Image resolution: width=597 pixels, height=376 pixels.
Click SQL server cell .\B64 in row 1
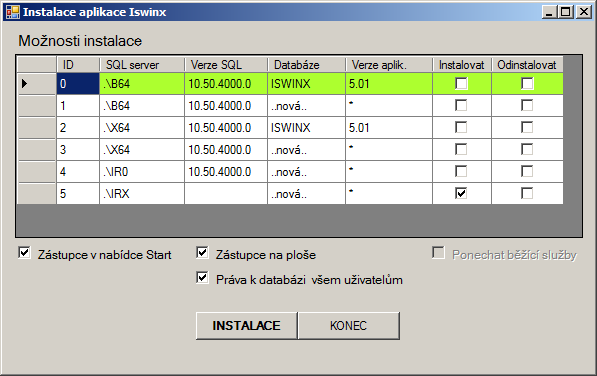click(142, 105)
